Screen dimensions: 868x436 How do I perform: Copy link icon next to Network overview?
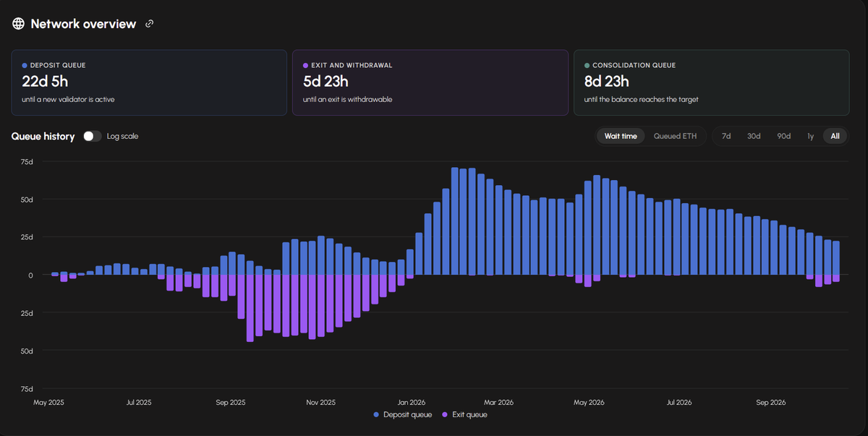pos(150,24)
